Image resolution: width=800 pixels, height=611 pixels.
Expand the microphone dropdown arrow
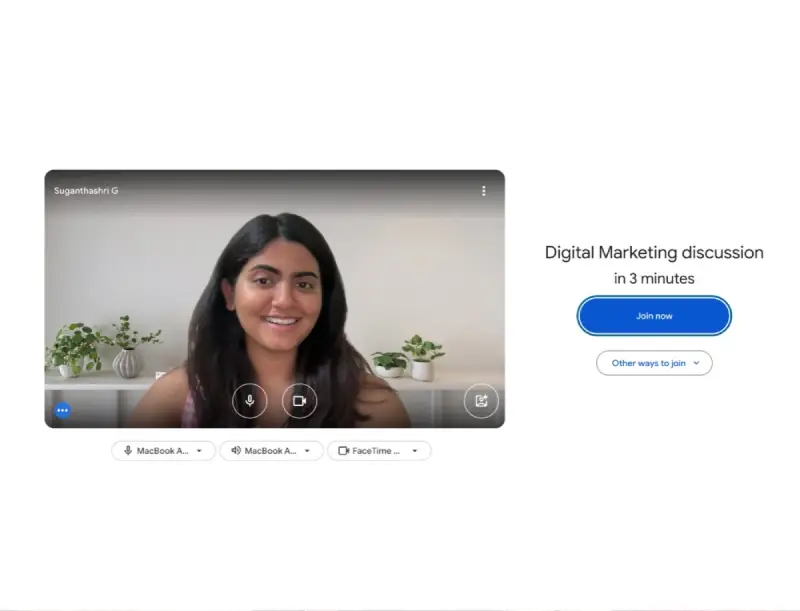[x=199, y=451]
